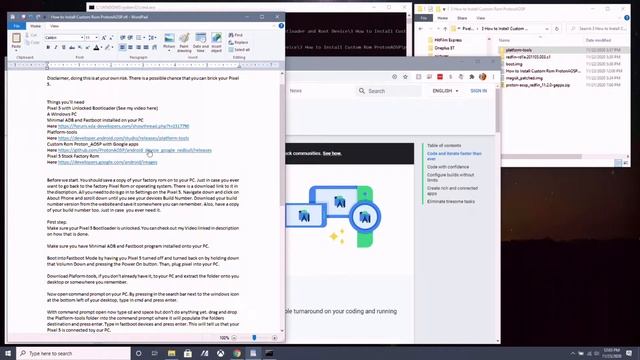
Task: Open the View tab in File Explorer
Action: click(x=481, y=18)
